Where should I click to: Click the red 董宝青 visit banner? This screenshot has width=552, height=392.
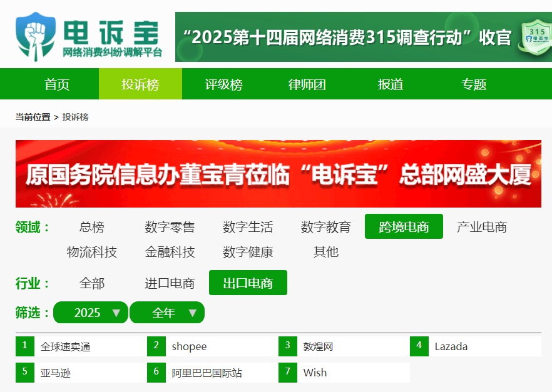278,174
